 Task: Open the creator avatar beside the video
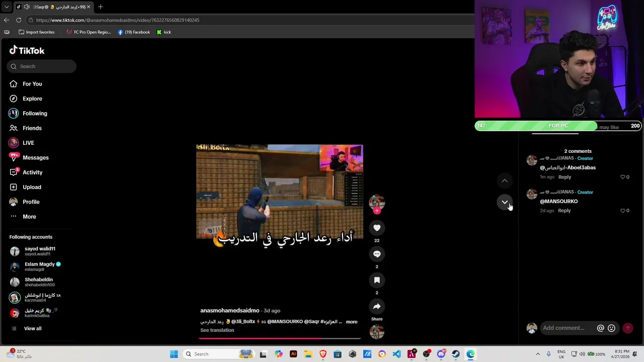pos(377,202)
